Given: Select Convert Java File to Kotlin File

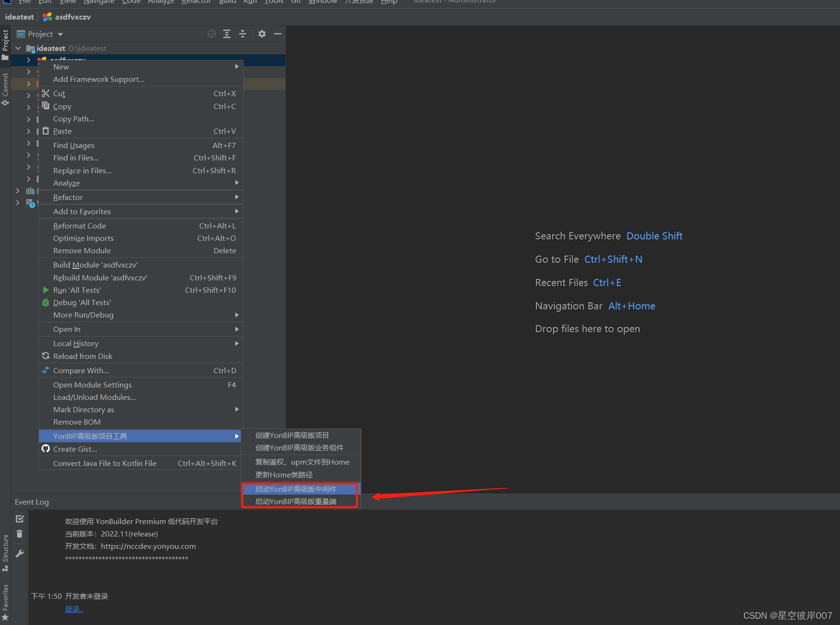Looking at the screenshot, I should click(x=141, y=464).
